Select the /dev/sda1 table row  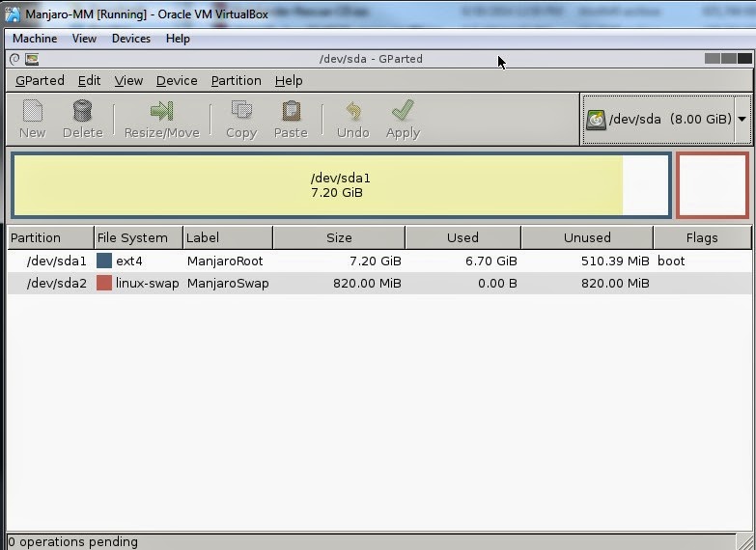(x=378, y=261)
